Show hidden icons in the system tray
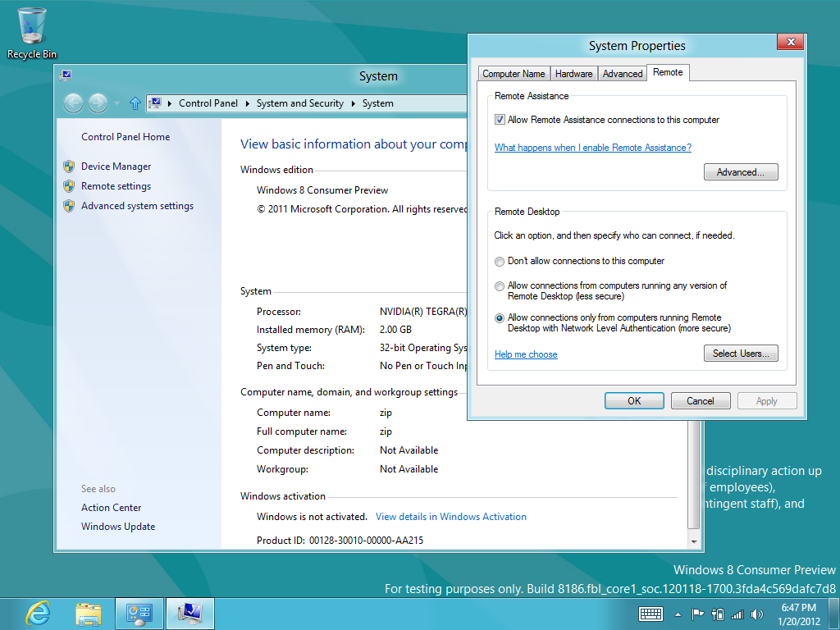The width and height of the screenshot is (840, 630). (x=678, y=614)
